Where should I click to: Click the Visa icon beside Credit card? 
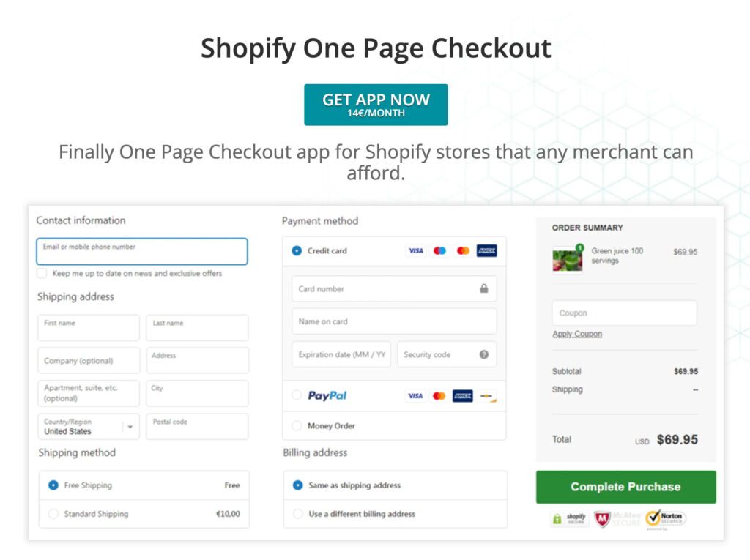click(x=415, y=250)
